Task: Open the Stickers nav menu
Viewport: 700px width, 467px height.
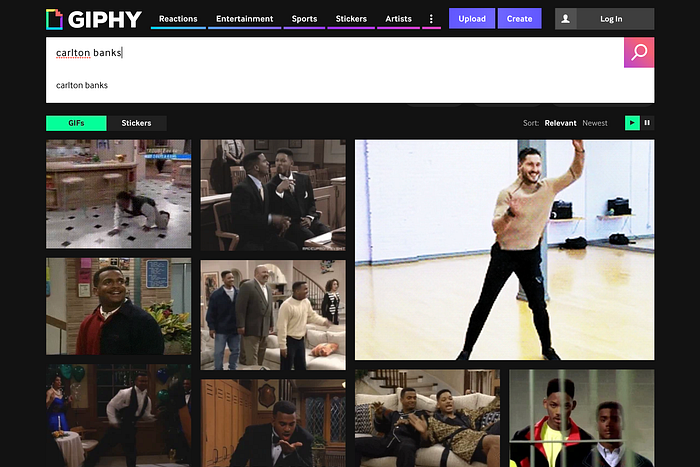Action: 351,19
